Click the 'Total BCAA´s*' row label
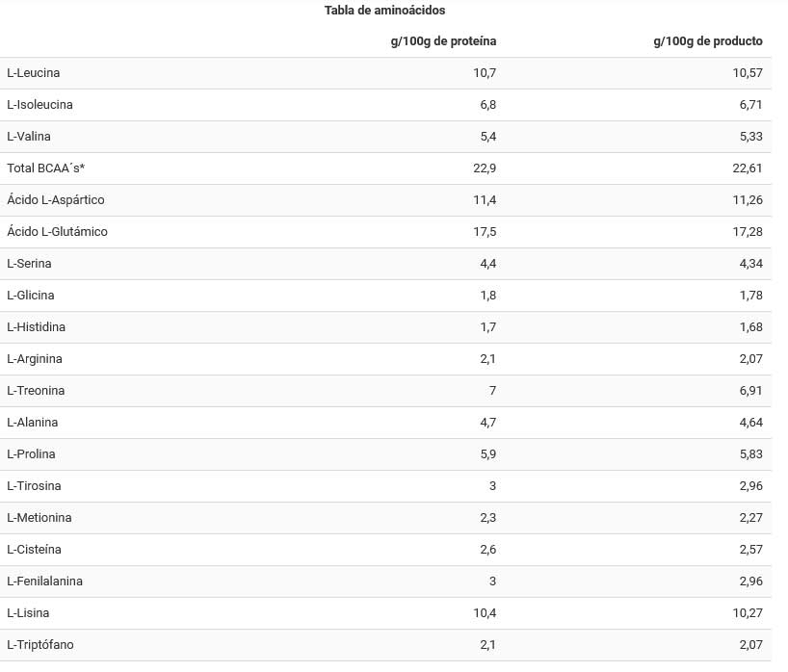This screenshot has width=788, height=672. click(x=46, y=168)
